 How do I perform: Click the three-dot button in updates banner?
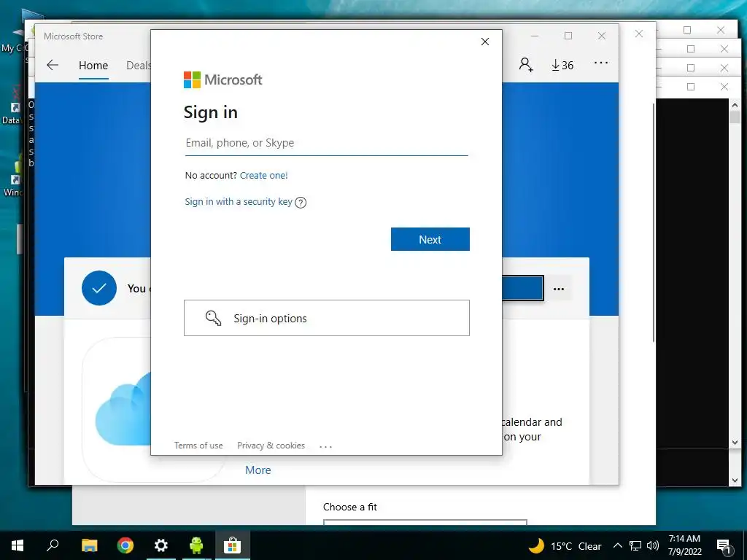tap(559, 289)
